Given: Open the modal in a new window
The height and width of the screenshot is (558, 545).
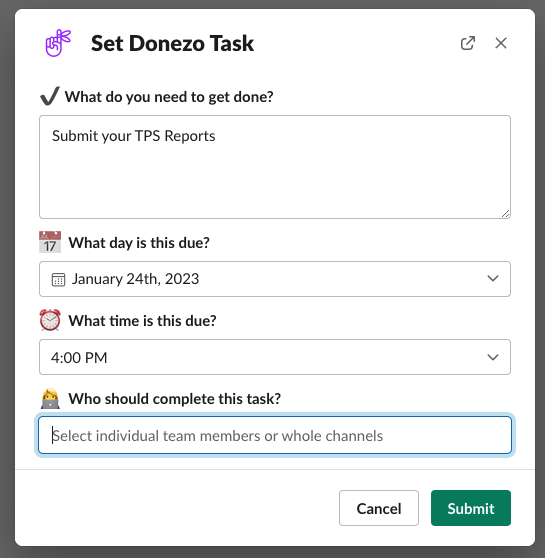Looking at the screenshot, I should (x=467, y=43).
